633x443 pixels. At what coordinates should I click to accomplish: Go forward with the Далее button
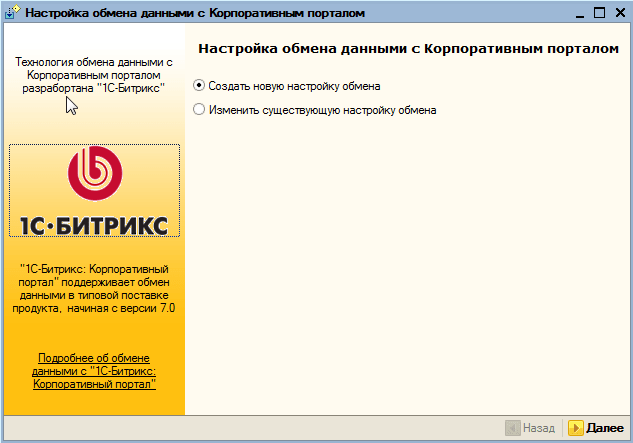pyautogui.click(x=596, y=428)
